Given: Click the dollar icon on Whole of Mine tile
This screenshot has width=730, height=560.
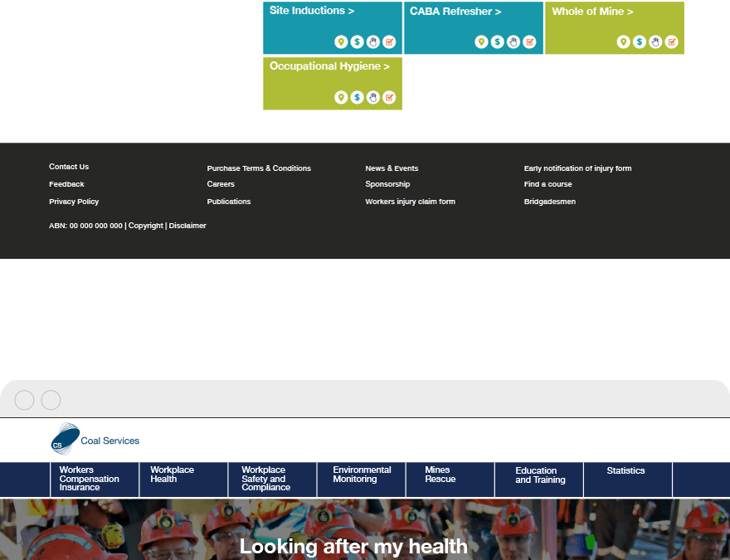Looking at the screenshot, I should coord(640,41).
